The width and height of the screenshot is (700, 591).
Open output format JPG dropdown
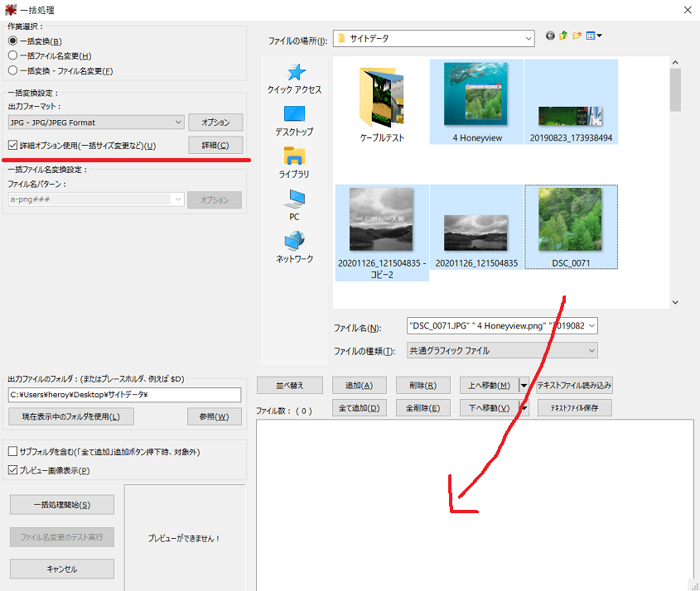[96, 123]
